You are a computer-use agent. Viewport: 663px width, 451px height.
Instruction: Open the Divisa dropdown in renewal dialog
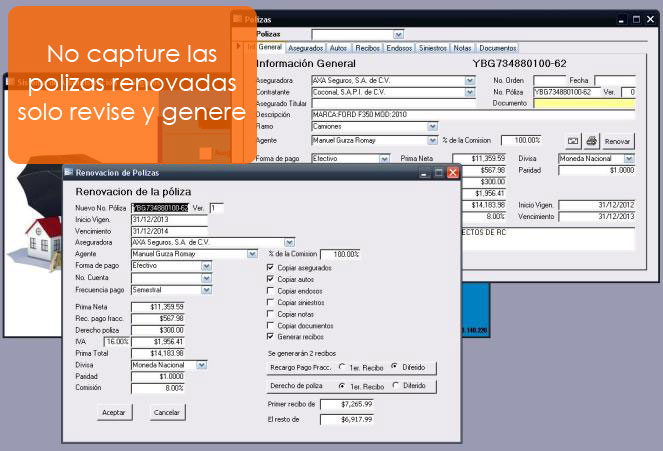click(202, 365)
